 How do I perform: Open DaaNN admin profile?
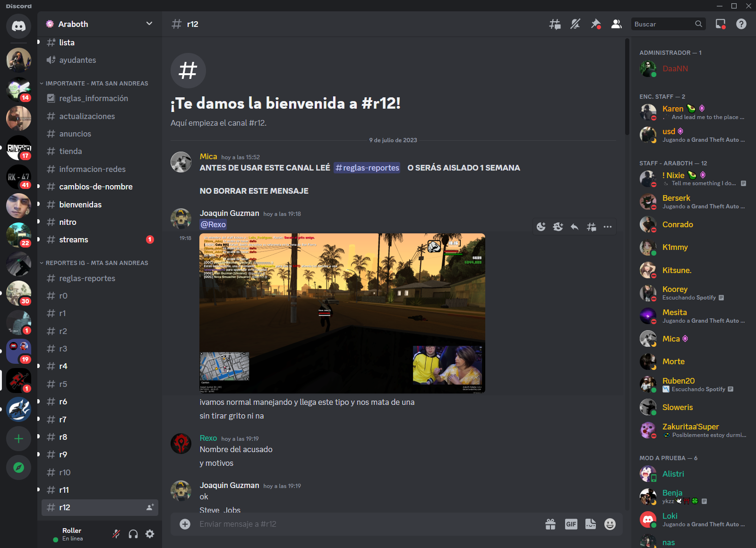coord(693,68)
